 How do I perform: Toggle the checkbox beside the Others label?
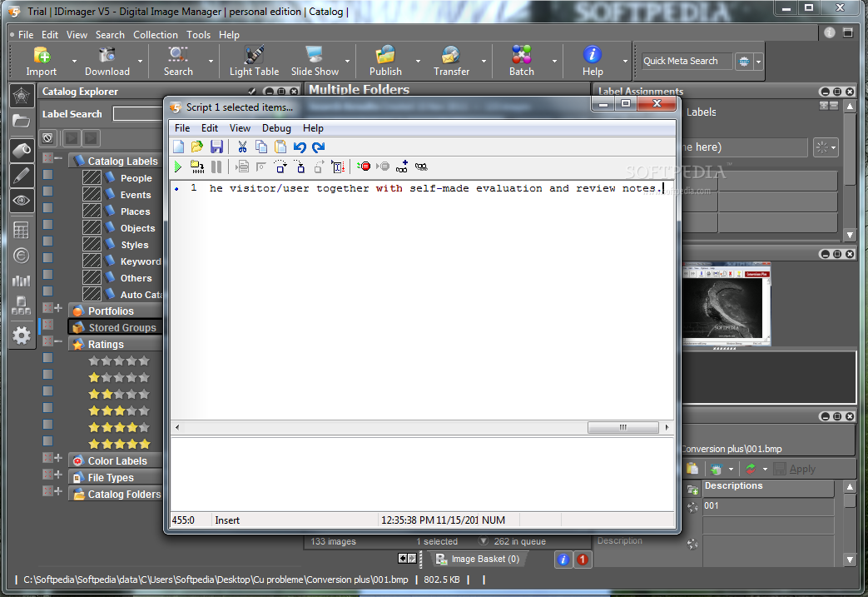48,274
